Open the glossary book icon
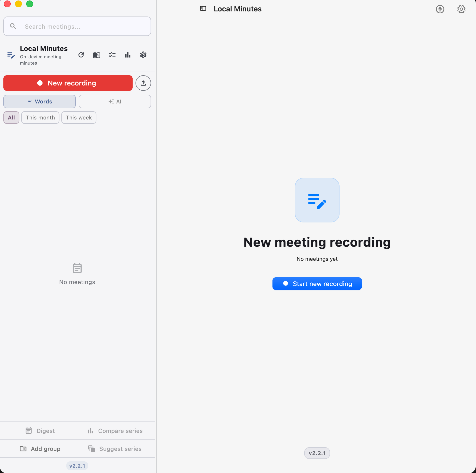This screenshot has height=473, width=476. coord(97,55)
